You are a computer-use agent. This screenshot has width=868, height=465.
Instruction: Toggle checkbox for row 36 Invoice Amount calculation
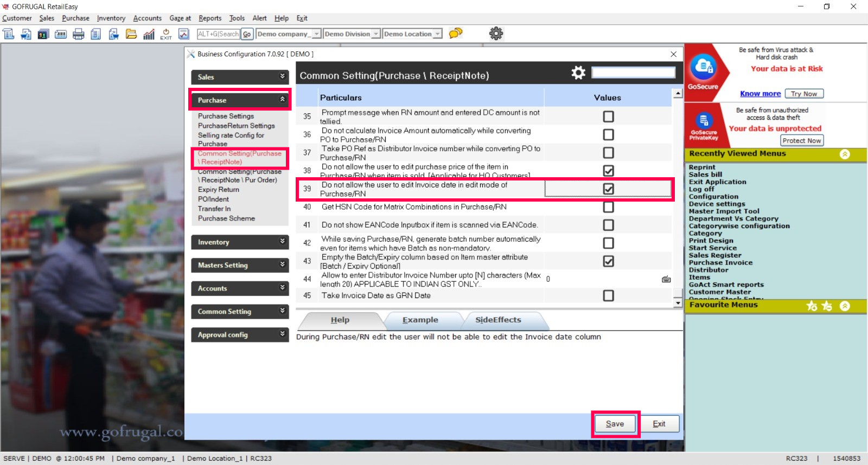609,134
